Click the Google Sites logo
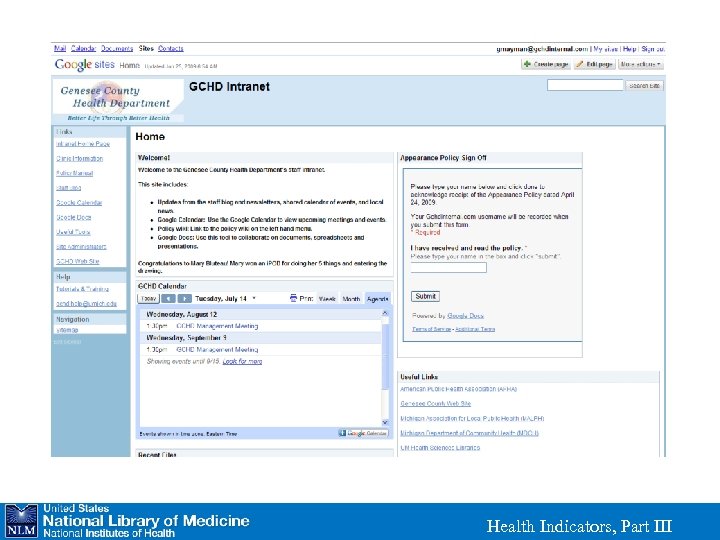 coord(84,65)
